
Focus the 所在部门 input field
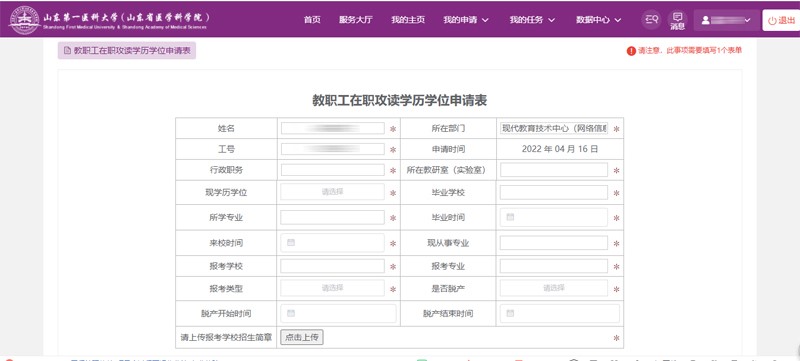[x=554, y=128]
